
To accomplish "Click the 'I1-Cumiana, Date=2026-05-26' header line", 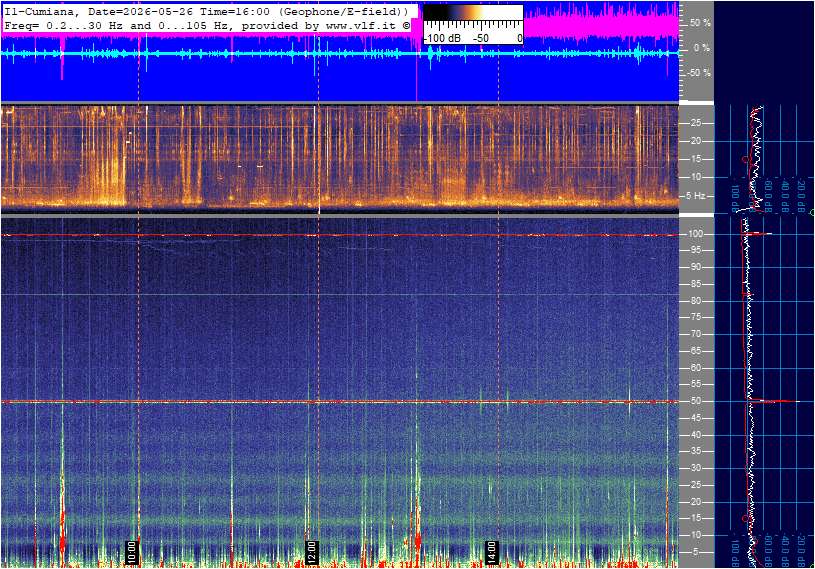I will click(x=207, y=11).
